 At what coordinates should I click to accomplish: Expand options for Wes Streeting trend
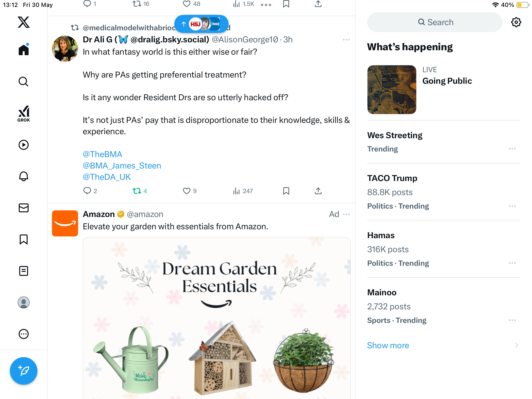pyautogui.click(x=512, y=149)
